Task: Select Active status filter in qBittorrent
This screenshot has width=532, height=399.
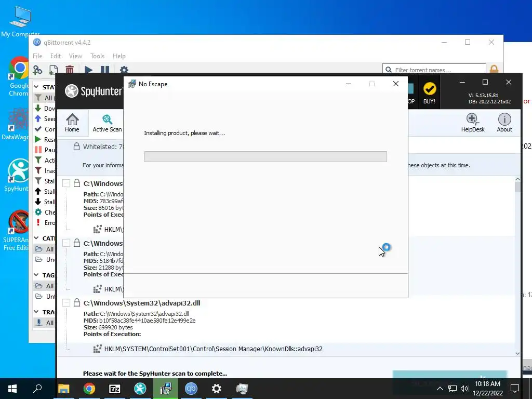Action: [x=45, y=160]
